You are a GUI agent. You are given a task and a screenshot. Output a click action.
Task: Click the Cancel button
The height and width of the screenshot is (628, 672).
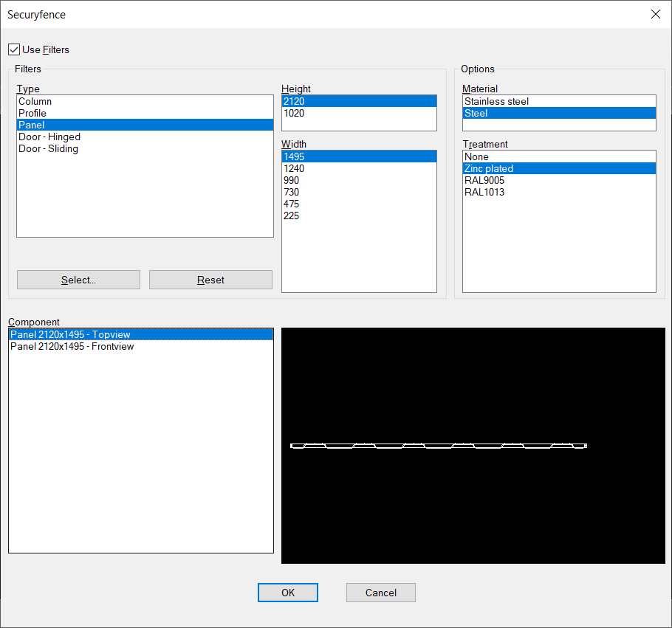[x=381, y=593]
